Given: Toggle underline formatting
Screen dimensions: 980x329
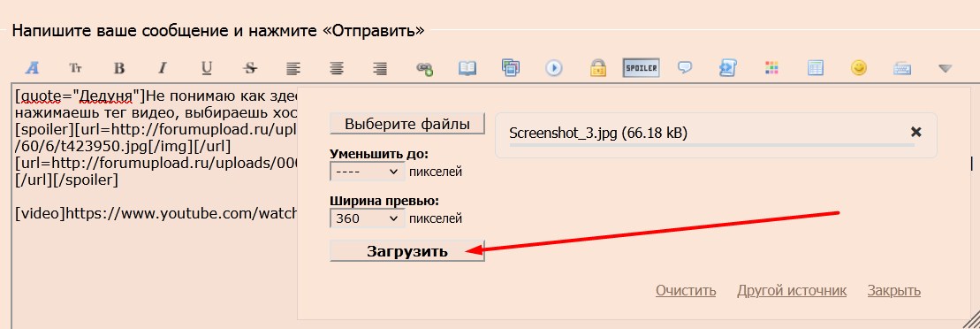Looking at the screenshot, I should 206,67.
